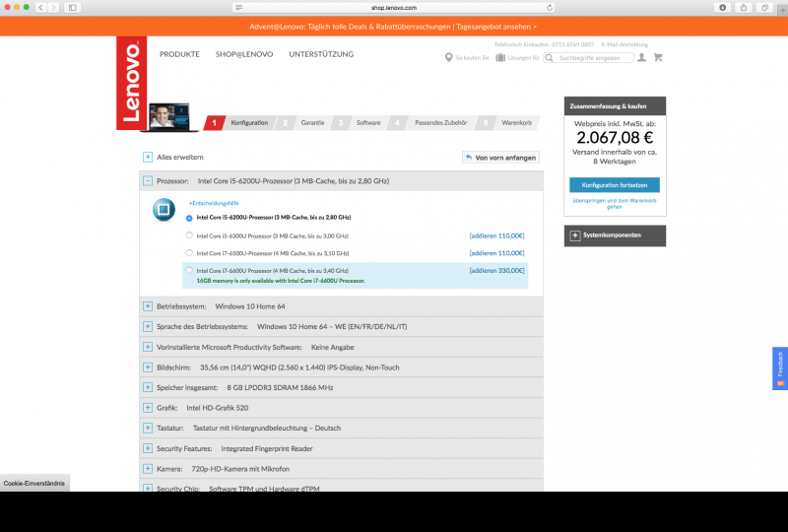Click the undo arrow on Von vorn anfangen
Viewport: 788px width, 532px height.
click(x=469, y=158)
